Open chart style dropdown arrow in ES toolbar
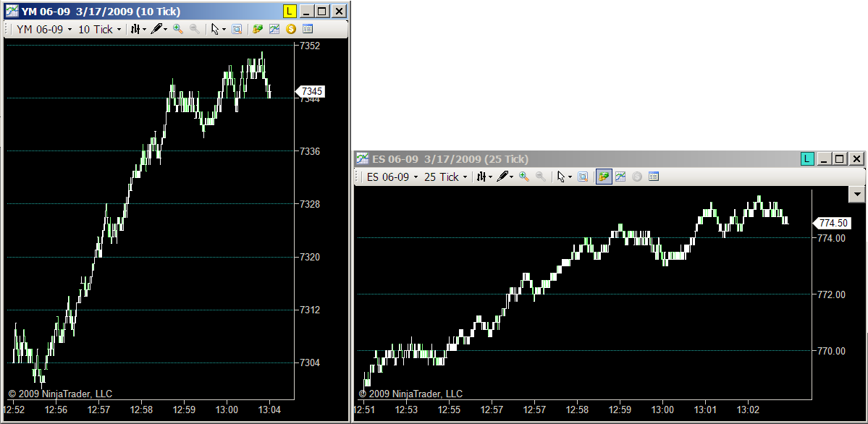Viewport: 868px width, 424px height. pos(490,177)
